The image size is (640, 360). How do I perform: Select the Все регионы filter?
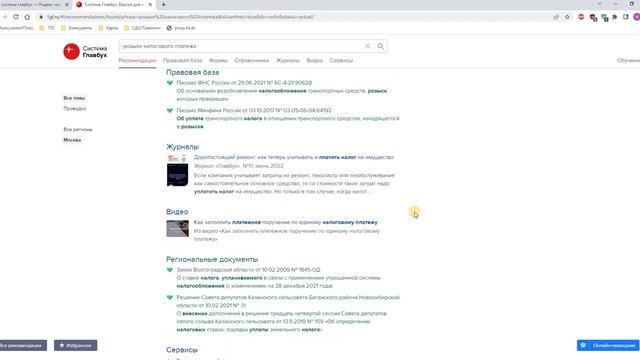78,129
